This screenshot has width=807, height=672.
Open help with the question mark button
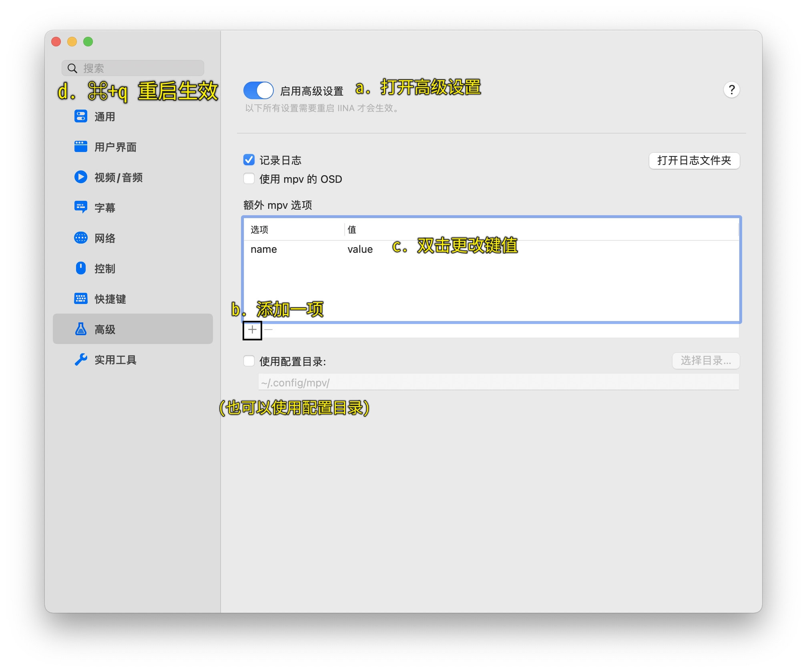pos(731,90)
